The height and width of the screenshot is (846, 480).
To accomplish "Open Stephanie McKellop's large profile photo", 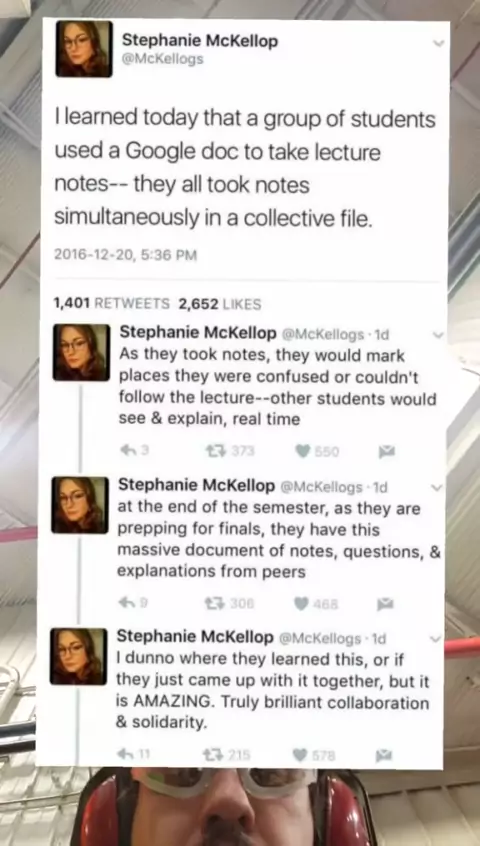I will point(84,49).
